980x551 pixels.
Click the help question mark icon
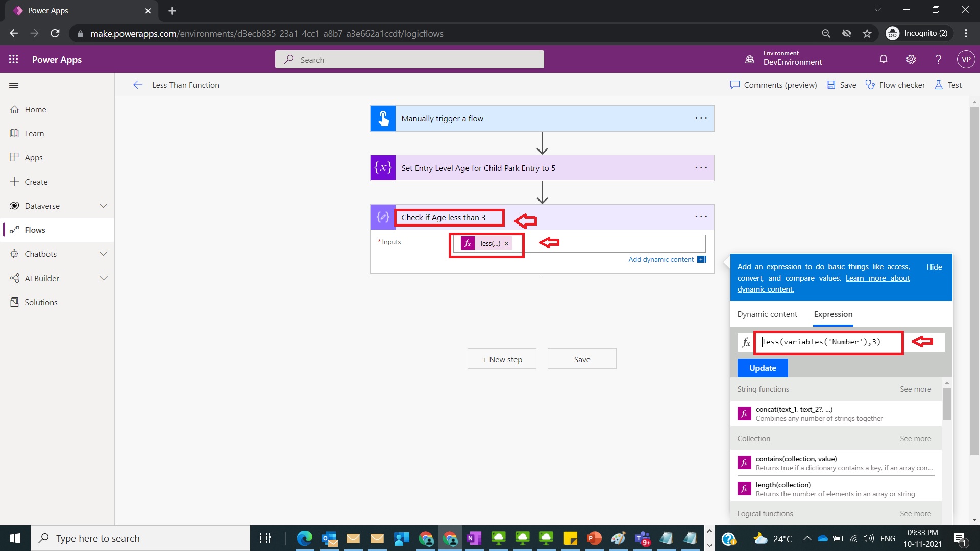tap(938, 59)
